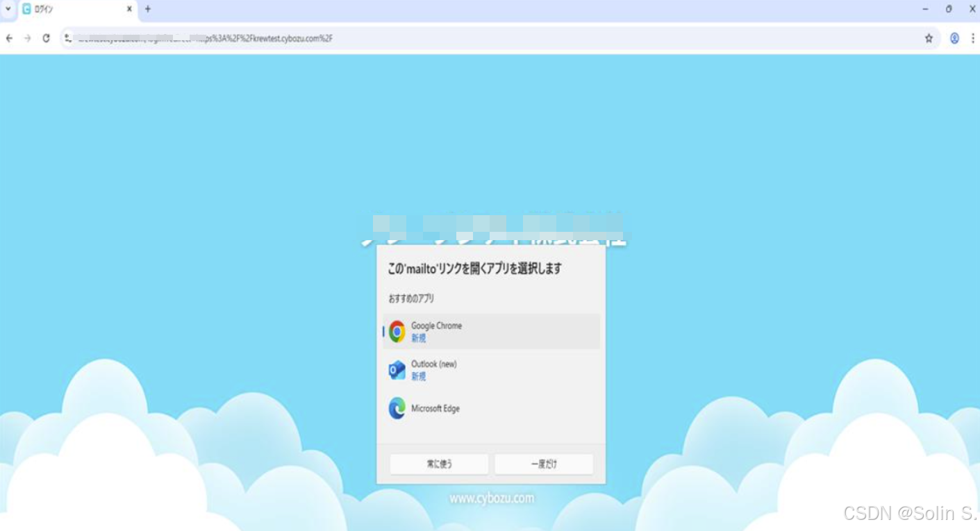Click the cybozu favicon on the tab
The height and width of the screenshot is (531, 980).
(x=26, y=9)
